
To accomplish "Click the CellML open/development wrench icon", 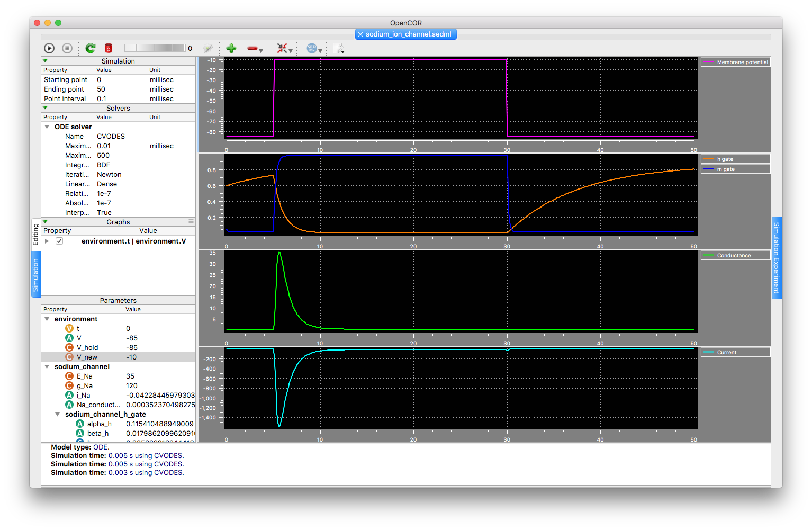I will point(207,48).
